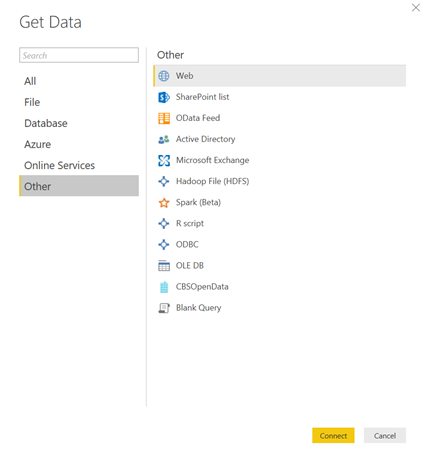Image resolution: width=423 pixels, height=459 pixels.
Task: Select the Active Directory people icon
Action: tap(164, 139)
